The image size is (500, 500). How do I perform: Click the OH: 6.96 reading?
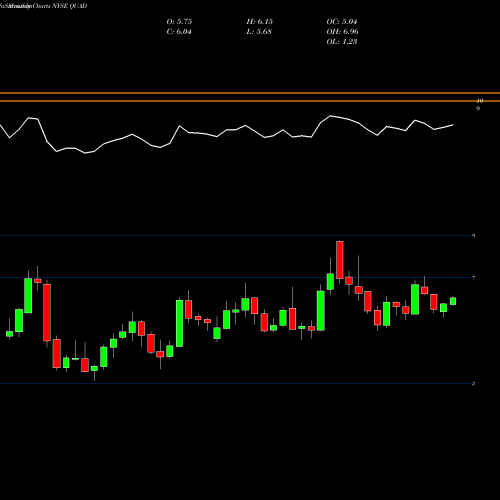click(x=342, y=32)
